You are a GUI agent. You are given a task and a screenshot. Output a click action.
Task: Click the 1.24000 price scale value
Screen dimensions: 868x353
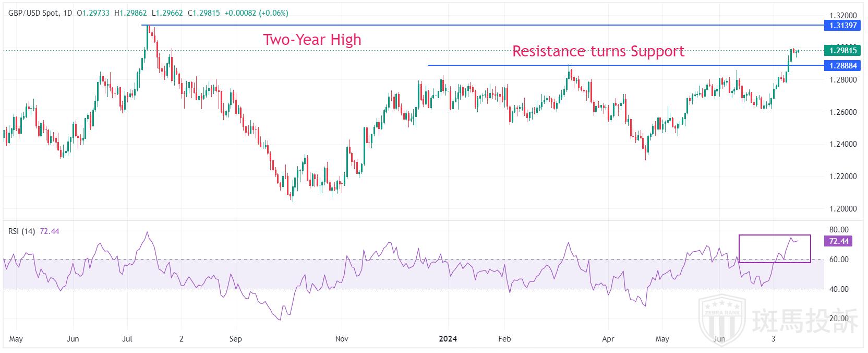[x=843, y=144]
